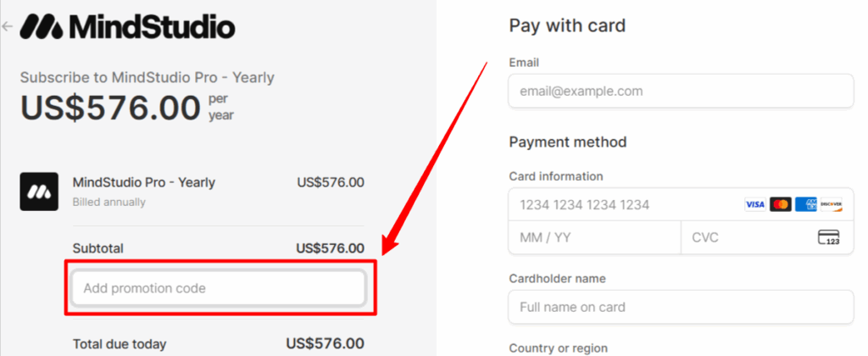Click the MindStudio Pro - Yearly line item

(144, 181)
